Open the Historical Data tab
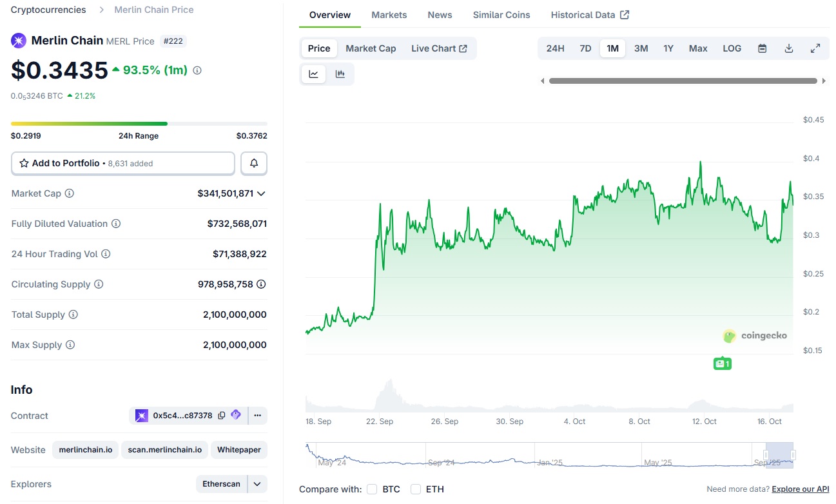 pyautogui.click(x=590, y=15)
